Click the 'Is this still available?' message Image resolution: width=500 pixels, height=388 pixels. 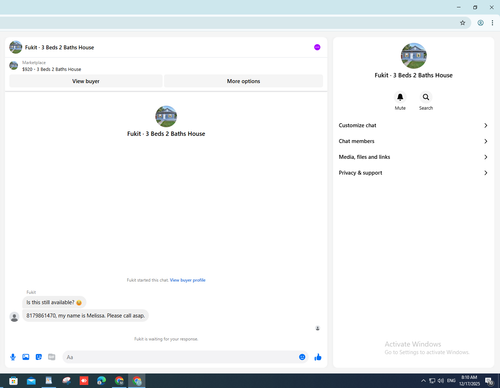click(54, 302)
